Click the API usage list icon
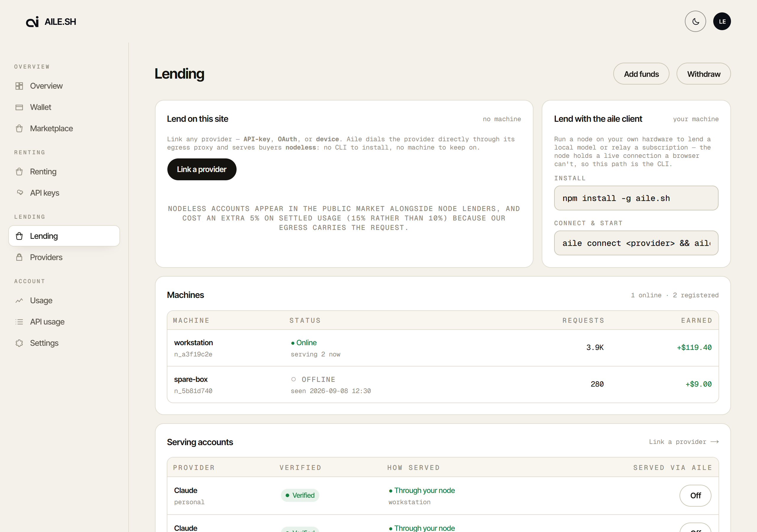Screen dimensions: 757x532 click(19, 322)
